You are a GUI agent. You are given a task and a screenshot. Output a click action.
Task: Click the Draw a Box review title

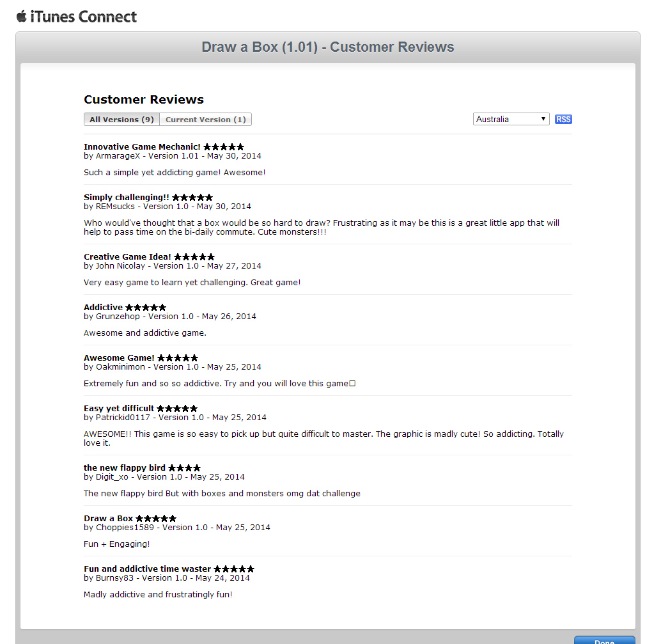[x=108, y=519]
